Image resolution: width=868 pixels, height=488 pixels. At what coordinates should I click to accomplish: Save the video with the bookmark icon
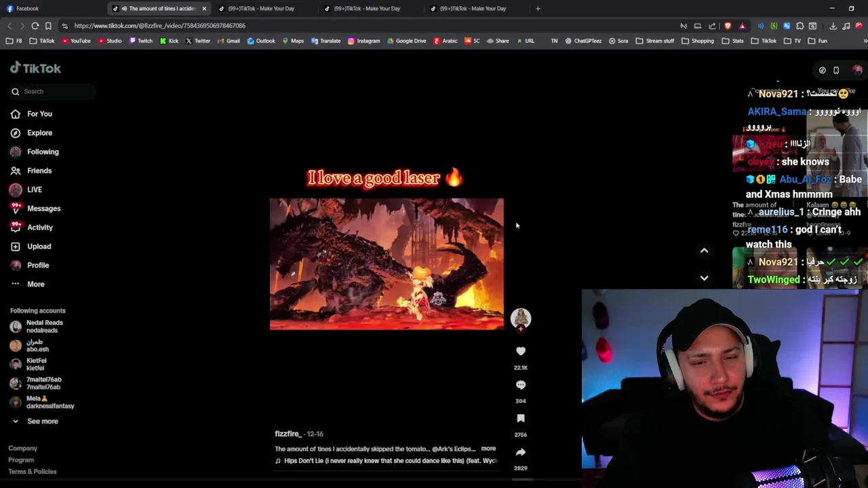(x=521, y=418)
